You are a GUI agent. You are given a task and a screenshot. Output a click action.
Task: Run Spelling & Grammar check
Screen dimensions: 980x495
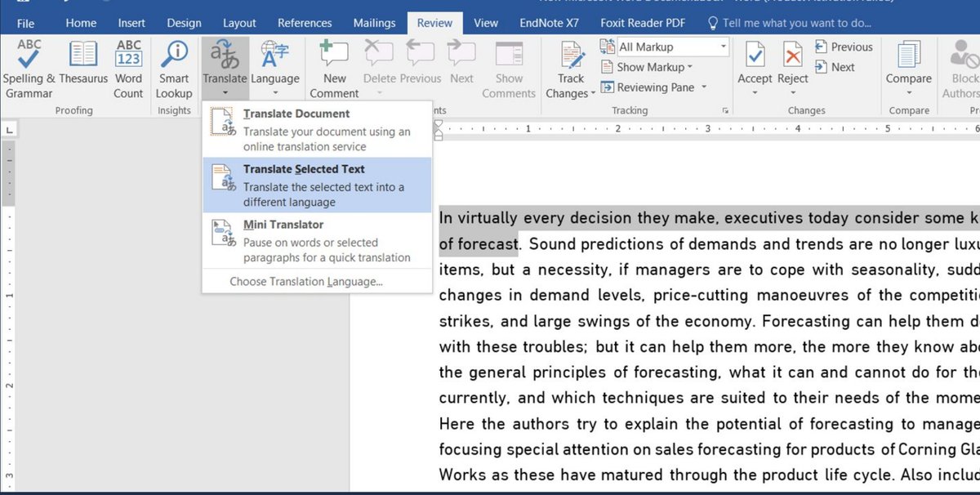(29, 69)
